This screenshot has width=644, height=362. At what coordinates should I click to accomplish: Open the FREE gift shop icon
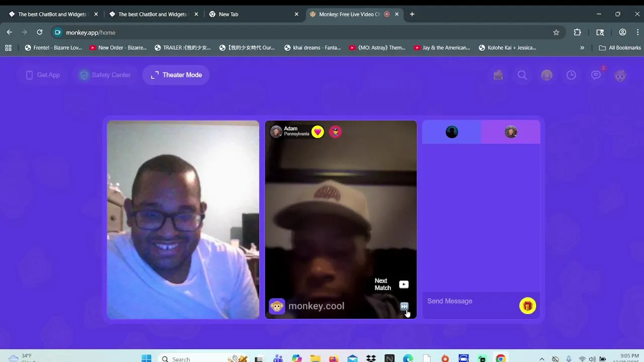pos(498,75)
